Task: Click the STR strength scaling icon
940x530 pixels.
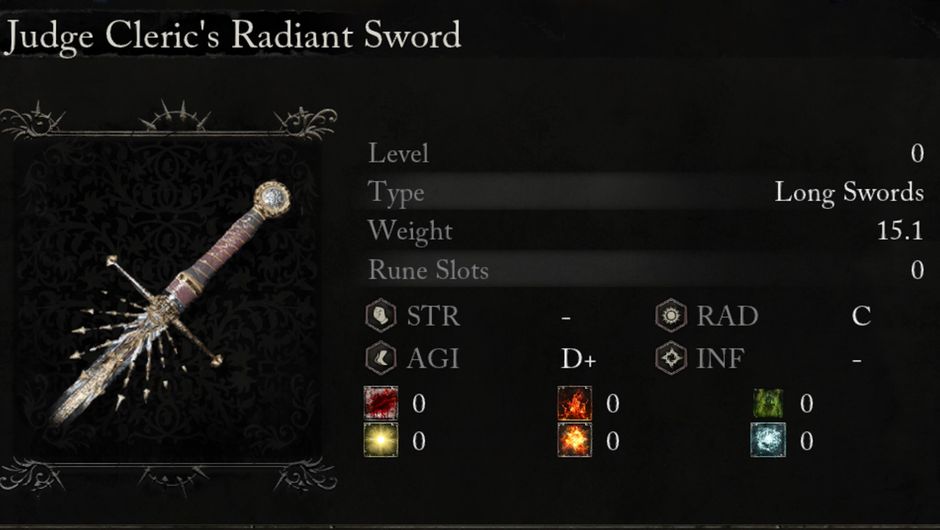Action: 381,317
